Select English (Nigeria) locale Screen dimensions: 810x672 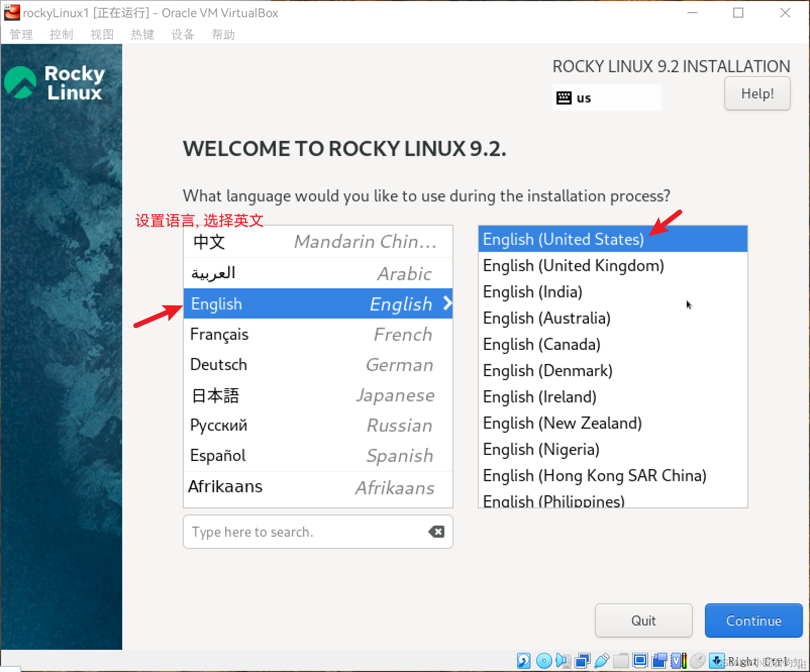coord(613,449)
